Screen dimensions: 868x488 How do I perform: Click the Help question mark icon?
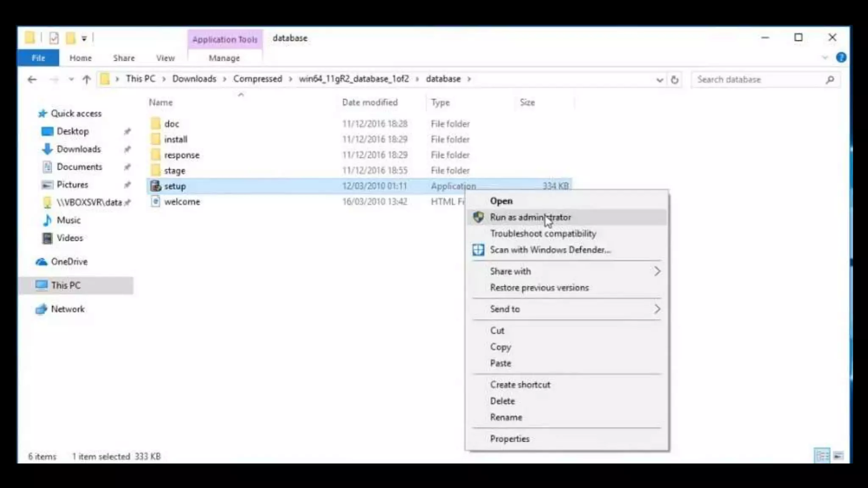click(841, 58)
